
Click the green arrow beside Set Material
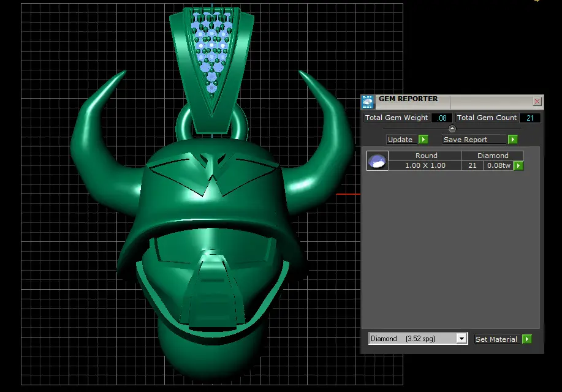527,339
